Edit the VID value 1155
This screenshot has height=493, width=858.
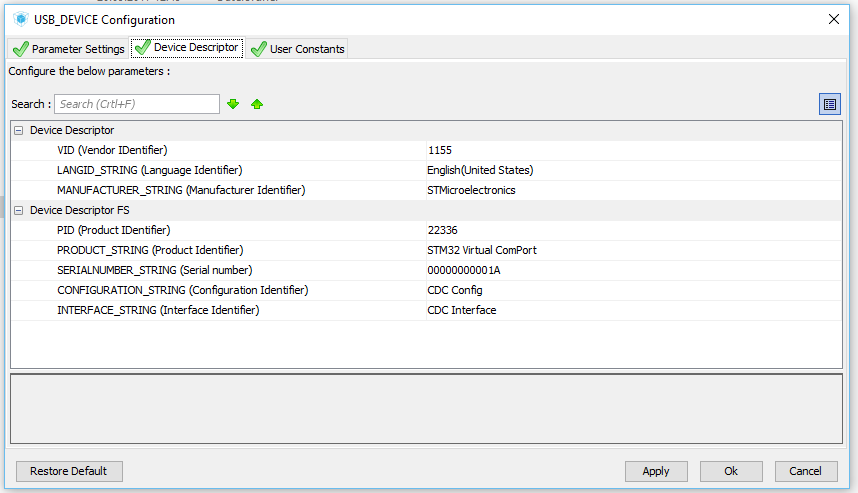(x=634, y=150)
